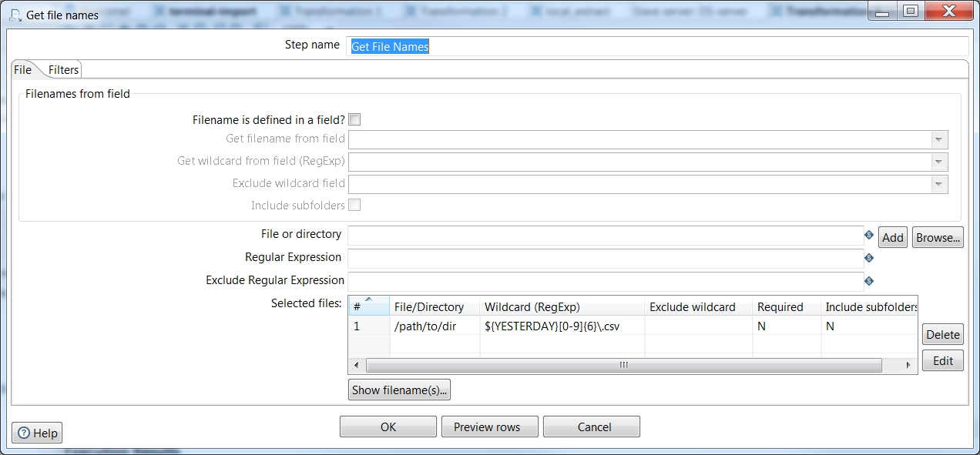Open the 'Exclude wildcard field' dropdown
980x455 pixels.
tap(938, 184)
